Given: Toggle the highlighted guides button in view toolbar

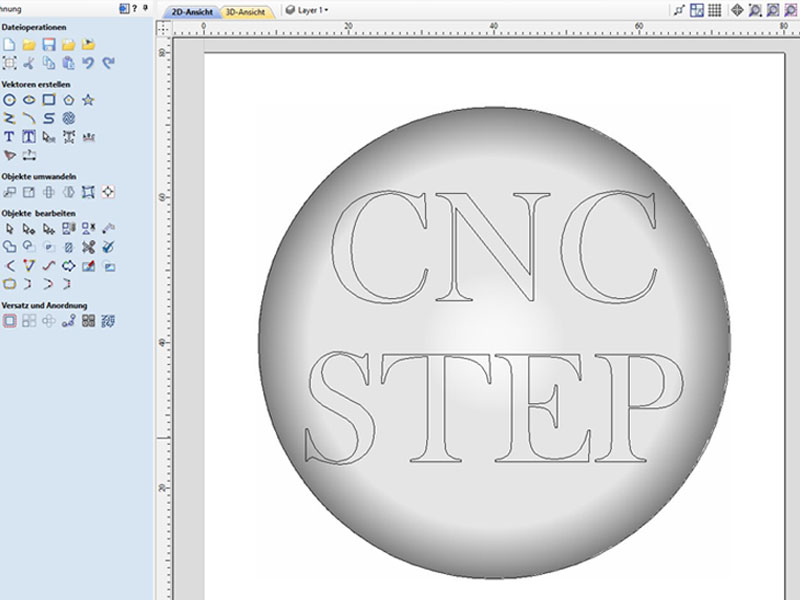Looking at the screenshot, I should point(697,10).
